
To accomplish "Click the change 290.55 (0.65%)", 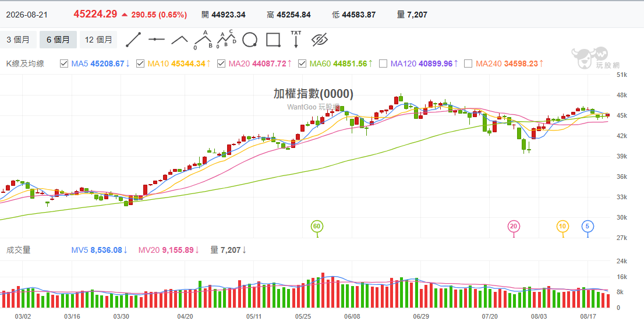I will click(159, 15).
